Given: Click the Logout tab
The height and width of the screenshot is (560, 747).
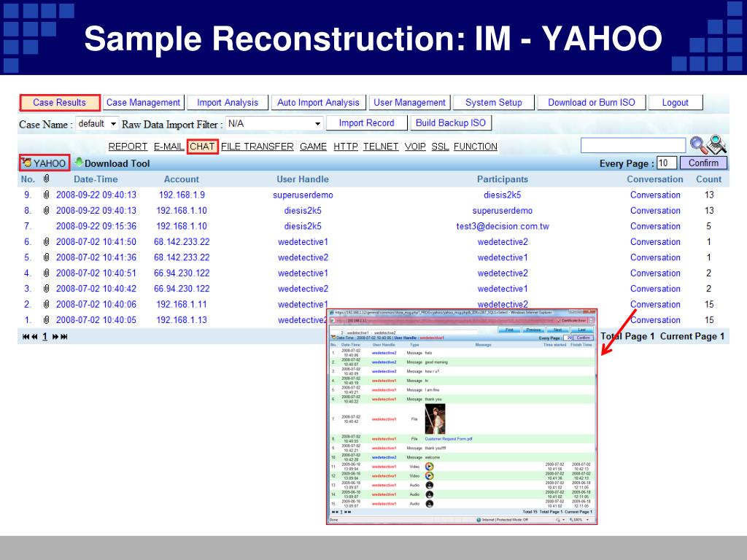Looking at the screenshot, I should point(675,102).
